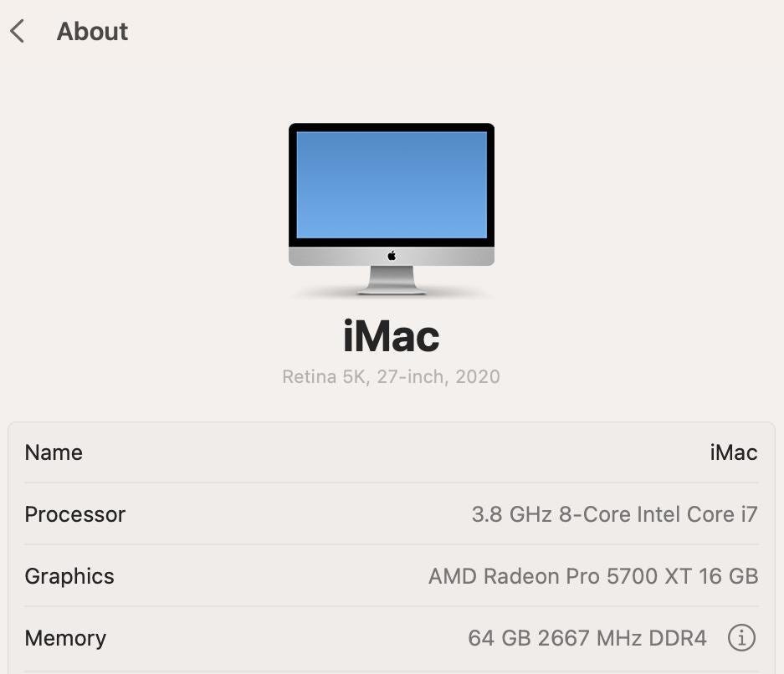Click the Name row label
The height and width of the screenshot is (674, 784).
click(x=54, y=452)
